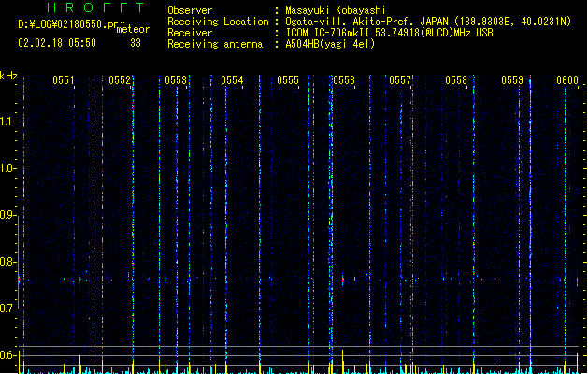
Task: Click the 0.6 kHz frequency axis tick
Action: coord(8,355)
